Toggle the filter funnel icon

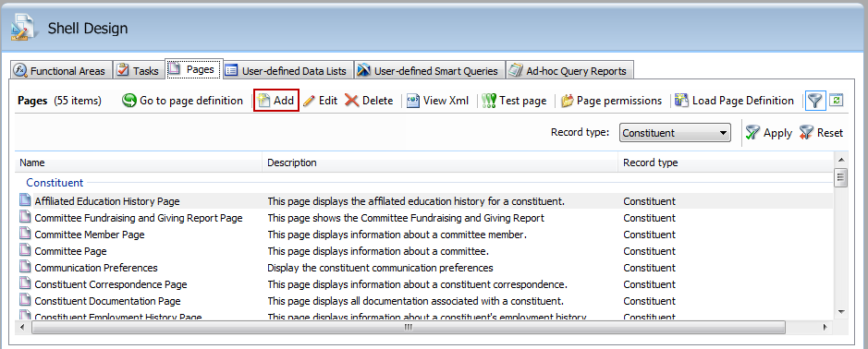coord(815,101)
